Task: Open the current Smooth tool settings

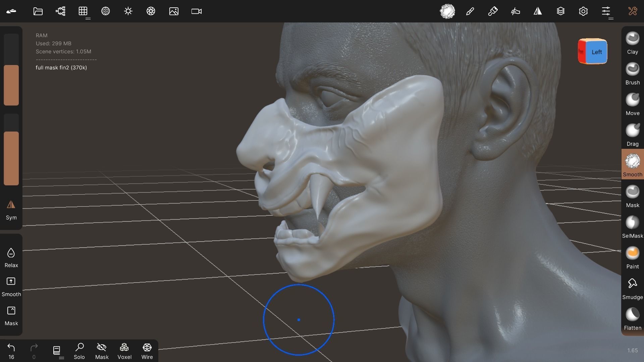Action: pos(447,11)
